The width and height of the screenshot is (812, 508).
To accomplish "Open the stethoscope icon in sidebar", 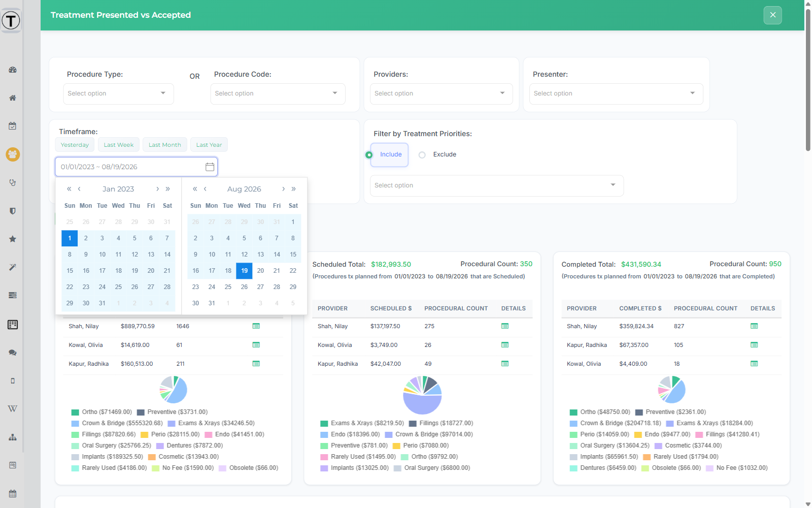I will coord(13,182).
